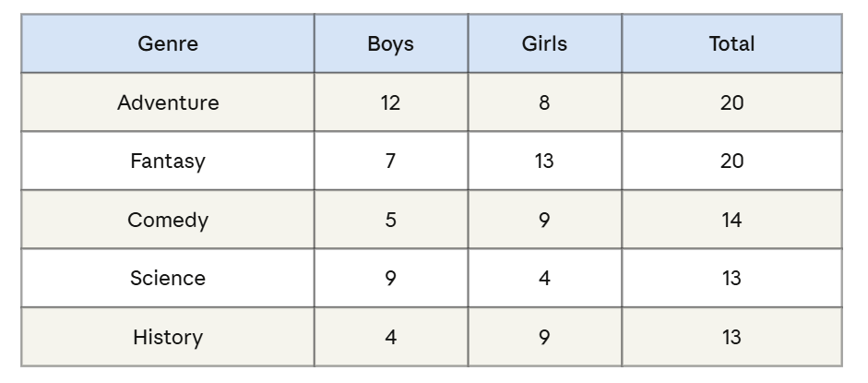Screen dimensions: 868x383
Task: Click the Fantasy genre cell
Action: (168, 162)
